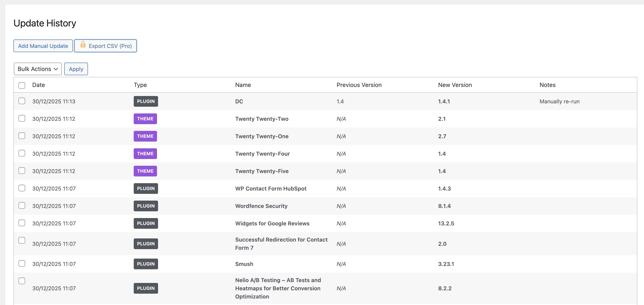Click the PLUGIN badge for Nelio A/B Testing
Viewport: 644px width, 305px height.
(x=145, y=288)
